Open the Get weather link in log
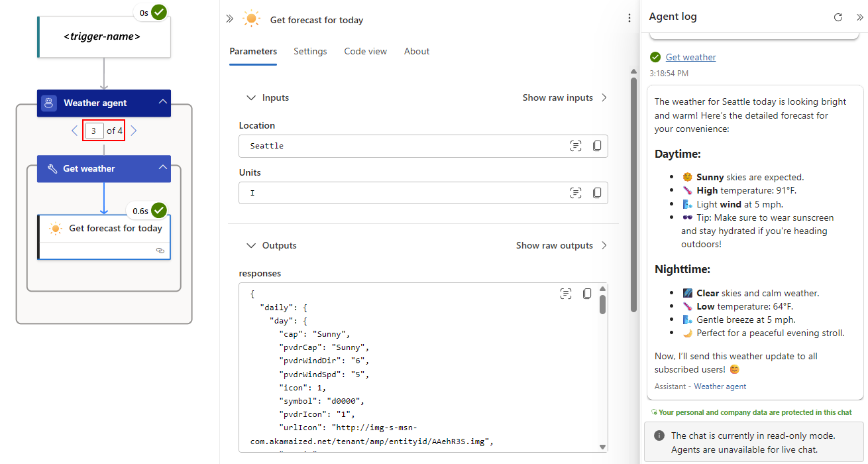The height and width of the screenshot is (464, 868). tap(690, 58)
